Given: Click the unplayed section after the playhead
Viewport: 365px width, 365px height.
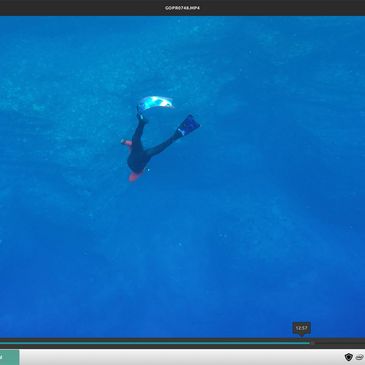Looking at the screenshot, I should coord(339,343).
